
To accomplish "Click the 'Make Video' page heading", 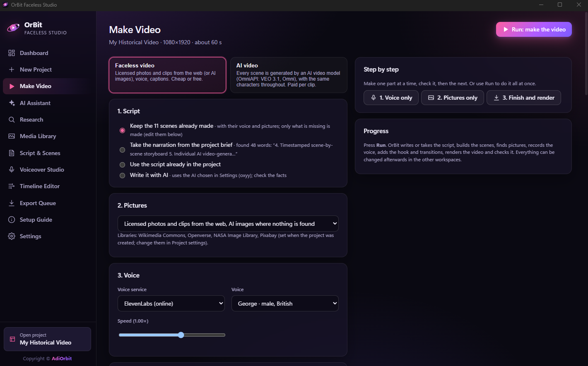I will 135,30.
